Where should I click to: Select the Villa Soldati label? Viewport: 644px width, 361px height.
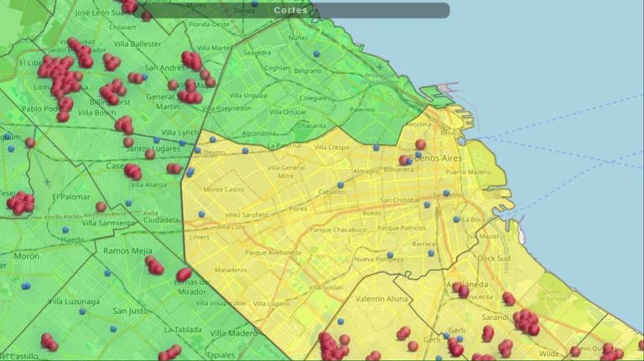point(325,287)
